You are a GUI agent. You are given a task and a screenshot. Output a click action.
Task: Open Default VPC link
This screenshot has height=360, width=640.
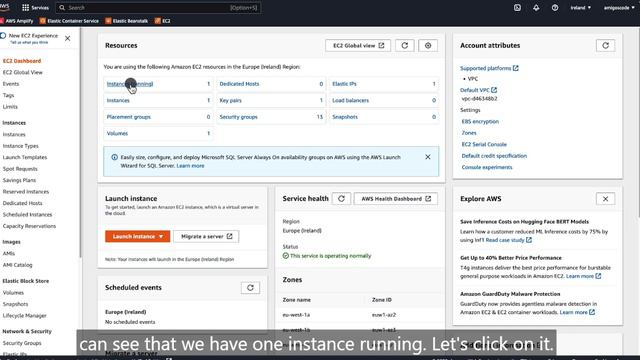pyautogui.click(x=478, y=90)
